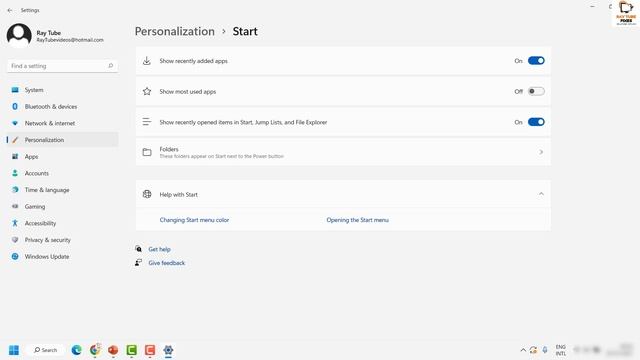Click the System sidebar icon
Image resolution: width=640 pixels, height=360 pixels.
(15, 90)
